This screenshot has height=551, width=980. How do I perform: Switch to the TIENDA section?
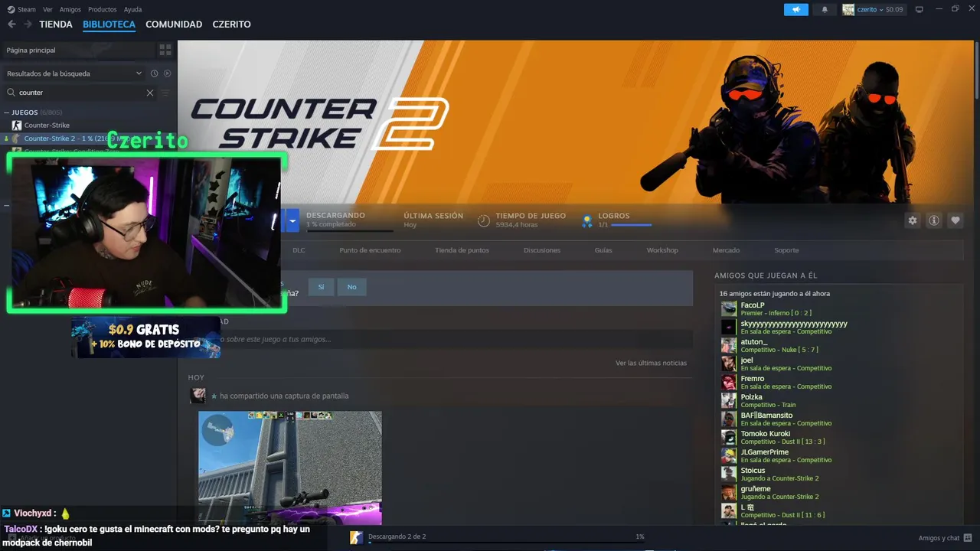56,24
